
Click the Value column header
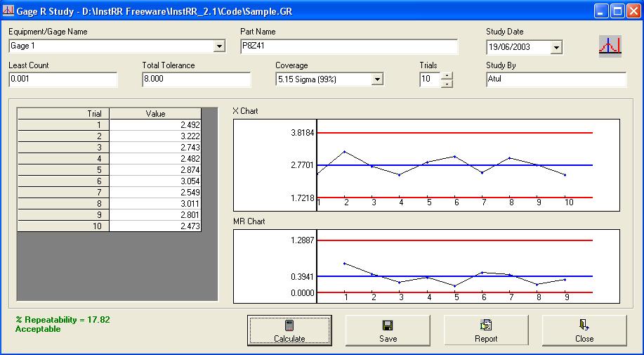coord(155,114)
